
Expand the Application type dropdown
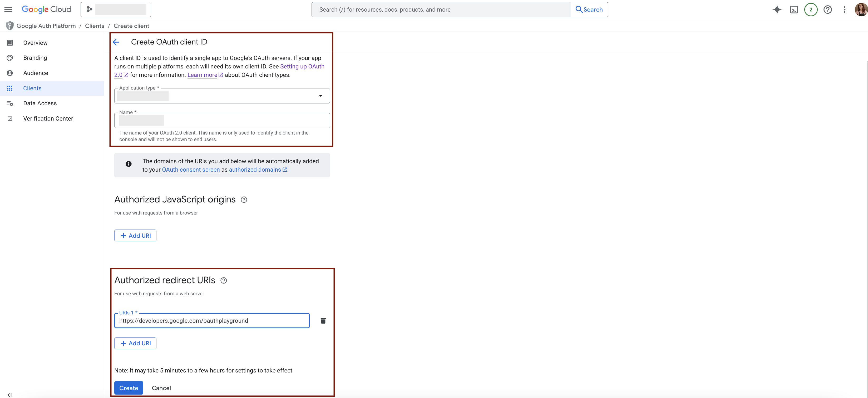click(x=320, y=96)
